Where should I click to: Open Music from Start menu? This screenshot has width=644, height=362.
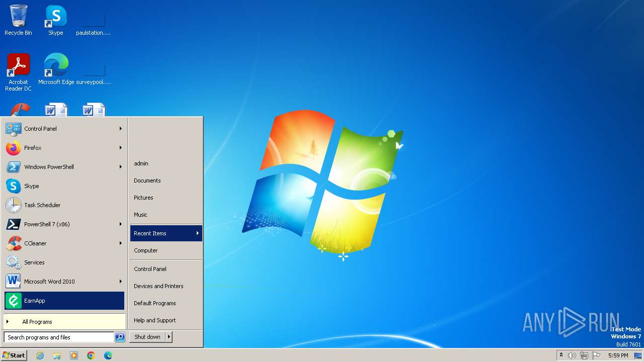point(166,215)
